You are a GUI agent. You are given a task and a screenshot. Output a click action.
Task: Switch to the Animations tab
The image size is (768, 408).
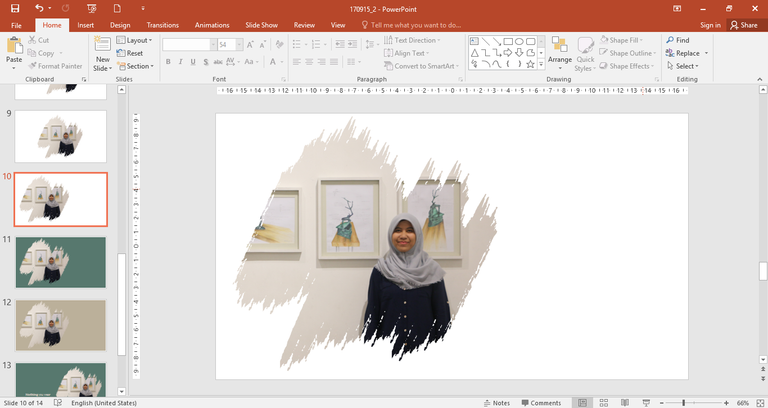[212, 25]
